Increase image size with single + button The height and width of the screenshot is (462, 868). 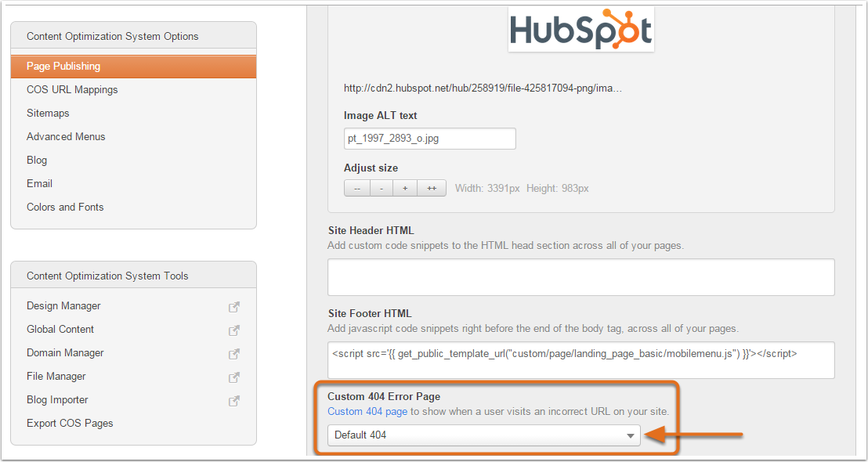[x=405, y=188]
